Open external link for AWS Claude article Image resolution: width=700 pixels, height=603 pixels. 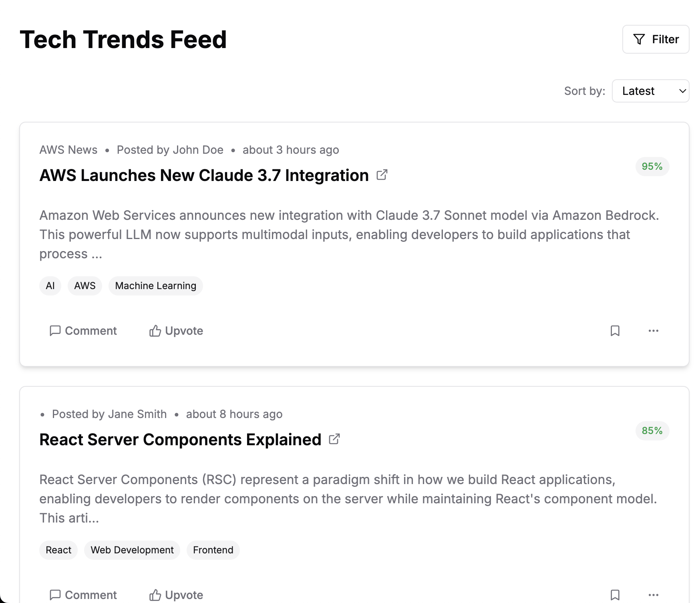[382, 175]
